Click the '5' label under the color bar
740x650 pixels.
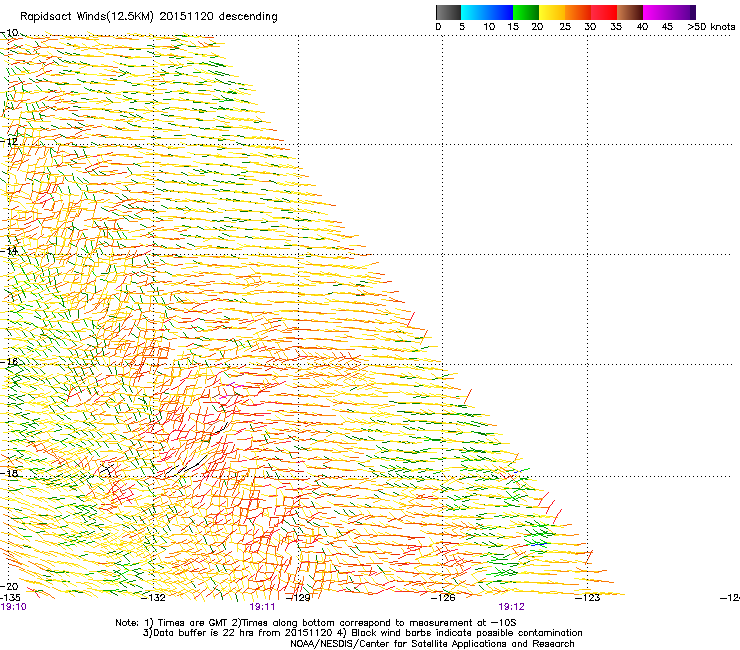(x=462, y=27)
